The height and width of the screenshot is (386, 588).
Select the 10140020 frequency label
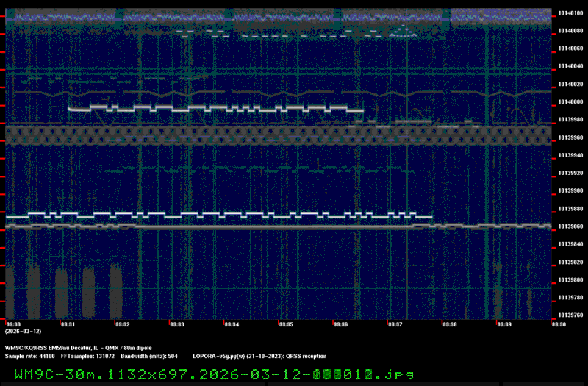(570, 85)
